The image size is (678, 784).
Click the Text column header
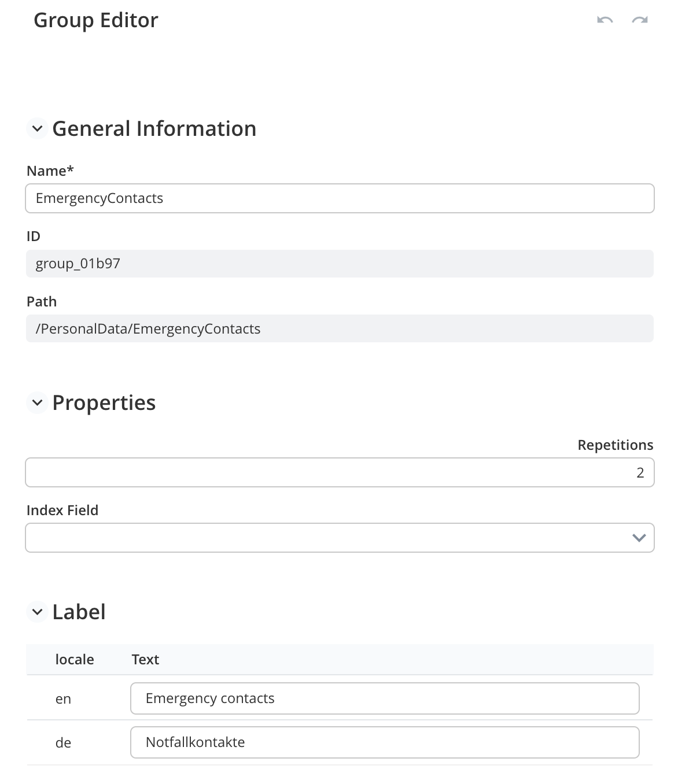point(145,660)
